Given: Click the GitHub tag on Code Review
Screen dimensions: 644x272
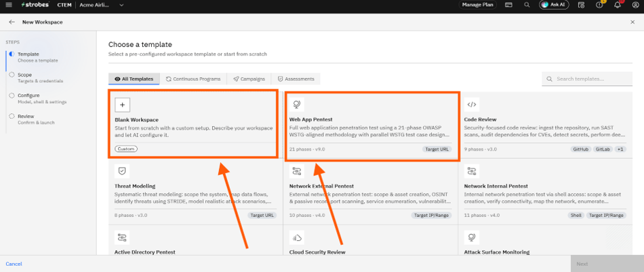Looking at the screenshot, I should [x=581, y=149].
